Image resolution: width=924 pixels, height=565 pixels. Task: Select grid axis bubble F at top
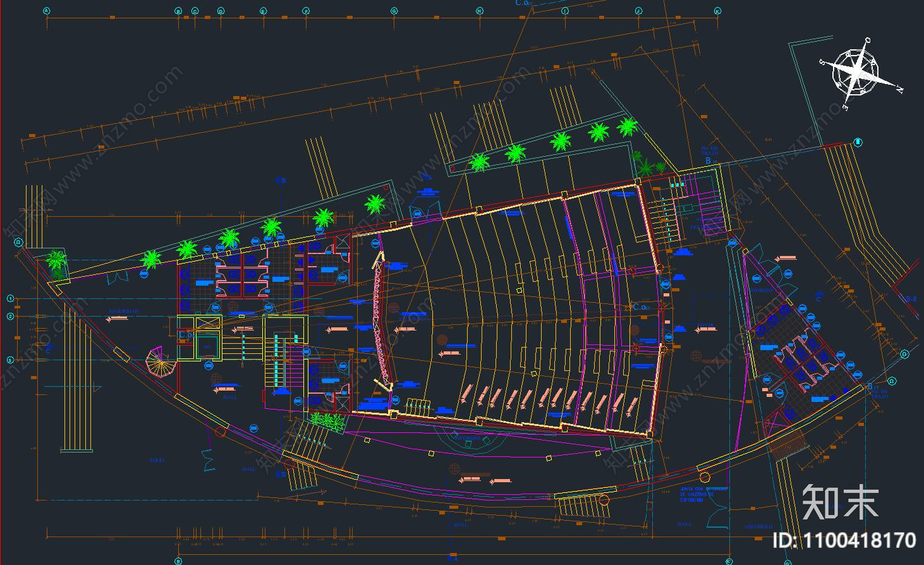306,11
